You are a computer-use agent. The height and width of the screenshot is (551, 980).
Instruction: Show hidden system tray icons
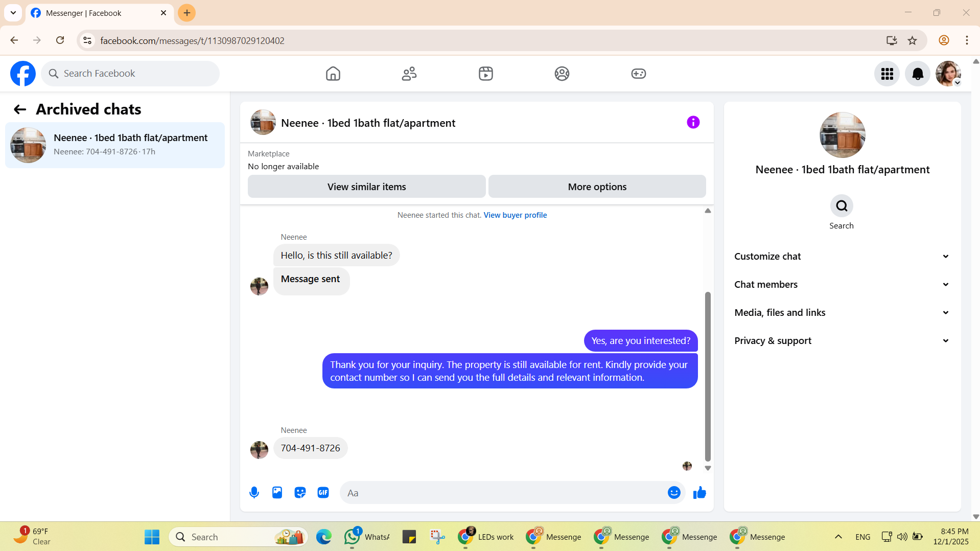(x=838, y=537)
